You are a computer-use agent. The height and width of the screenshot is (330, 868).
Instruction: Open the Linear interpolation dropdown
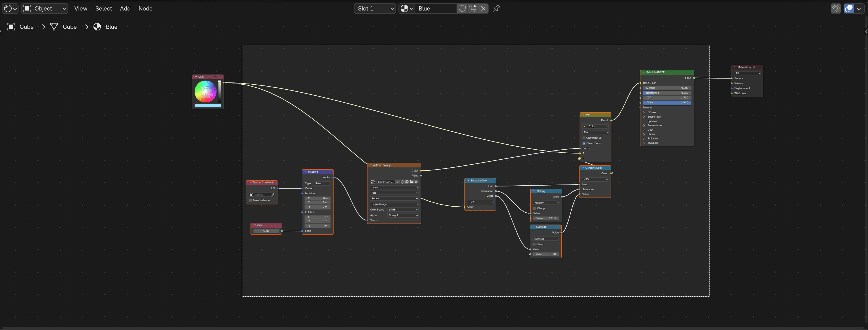pyautogui.click(x=394, y=188)
